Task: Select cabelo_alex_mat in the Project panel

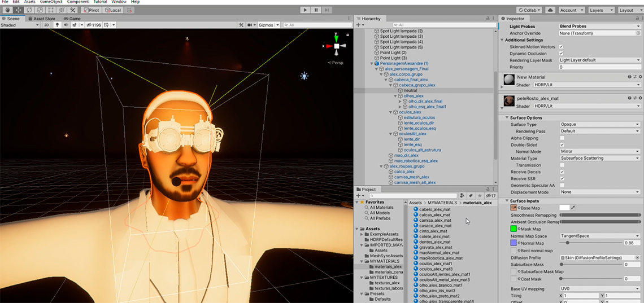Action: coord(434,209)
